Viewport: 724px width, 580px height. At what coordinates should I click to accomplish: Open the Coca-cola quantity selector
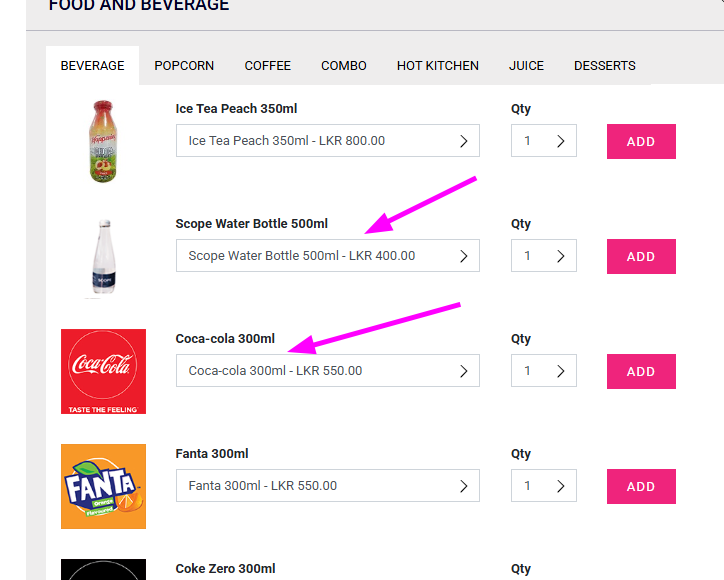point(543,370)
